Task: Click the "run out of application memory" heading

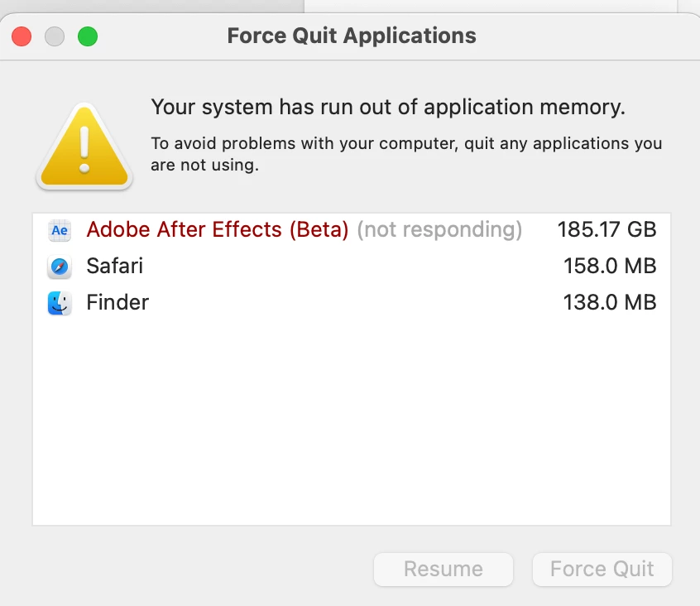Action: point(388,108)
